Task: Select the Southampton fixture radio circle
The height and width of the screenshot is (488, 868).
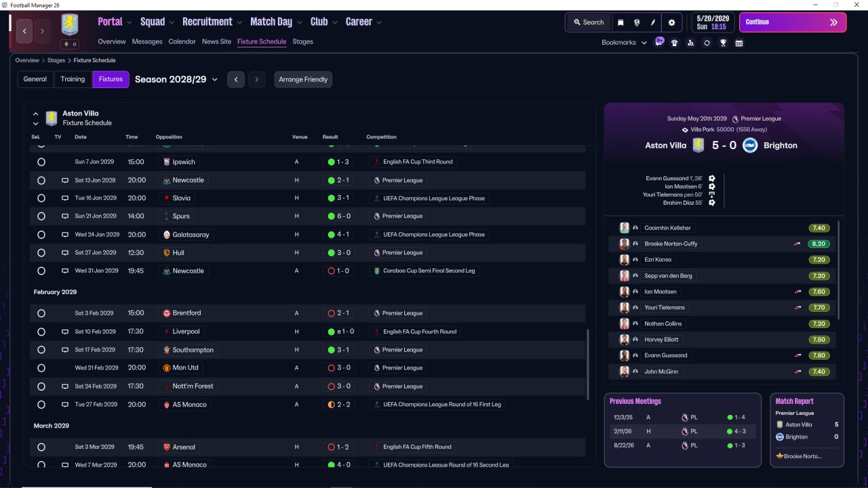Action: coord(41,350)
